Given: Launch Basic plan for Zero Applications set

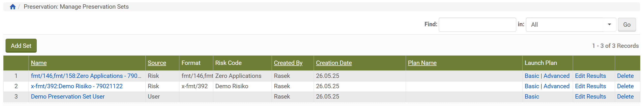Looking at the screenshot, I should point(531,76).
